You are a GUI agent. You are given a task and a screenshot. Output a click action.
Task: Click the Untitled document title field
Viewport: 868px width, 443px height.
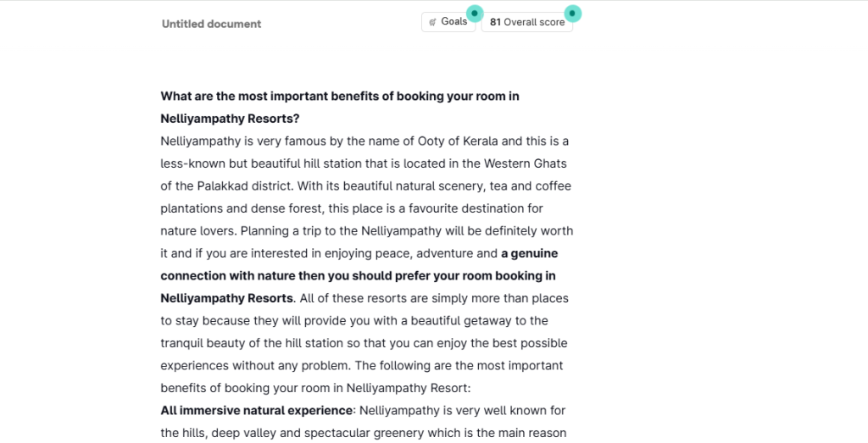click(211, 24)
